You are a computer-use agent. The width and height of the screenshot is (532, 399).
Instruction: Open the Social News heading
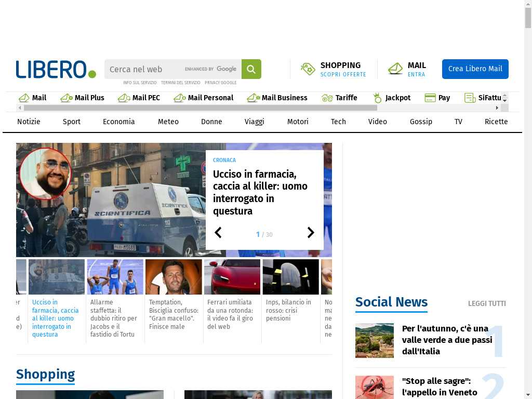392,302
